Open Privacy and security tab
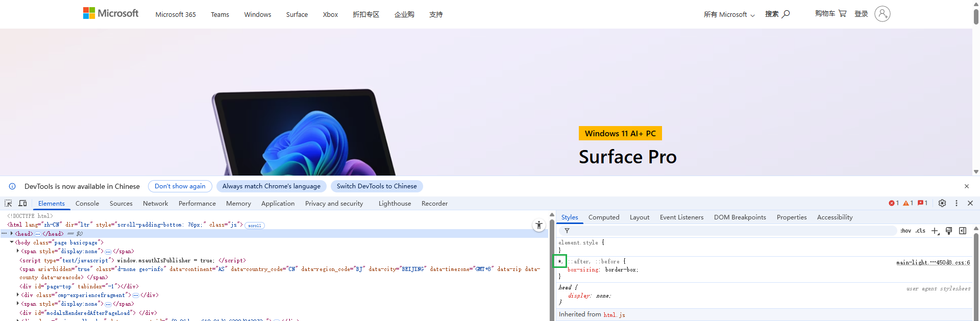The height and width of the screenshot is (321, 980). [x=334, y=203]
